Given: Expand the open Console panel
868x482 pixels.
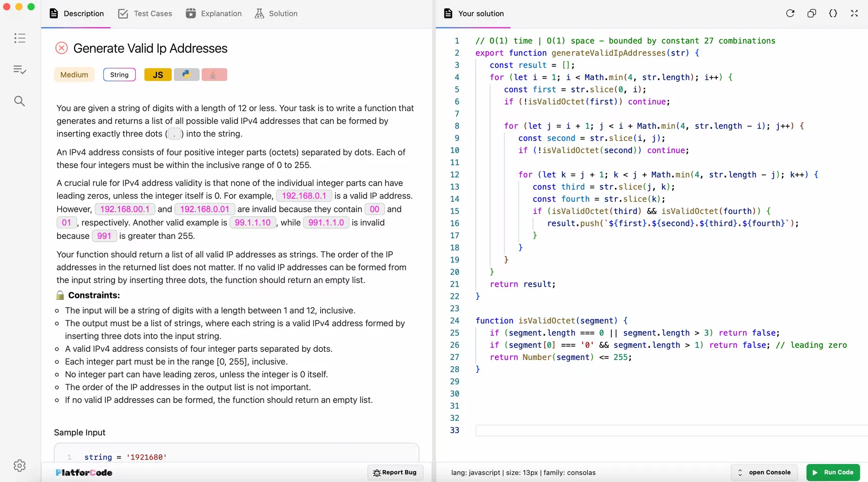Looking at the screenshot, I should pyautogui.click(x=764, y=472).
